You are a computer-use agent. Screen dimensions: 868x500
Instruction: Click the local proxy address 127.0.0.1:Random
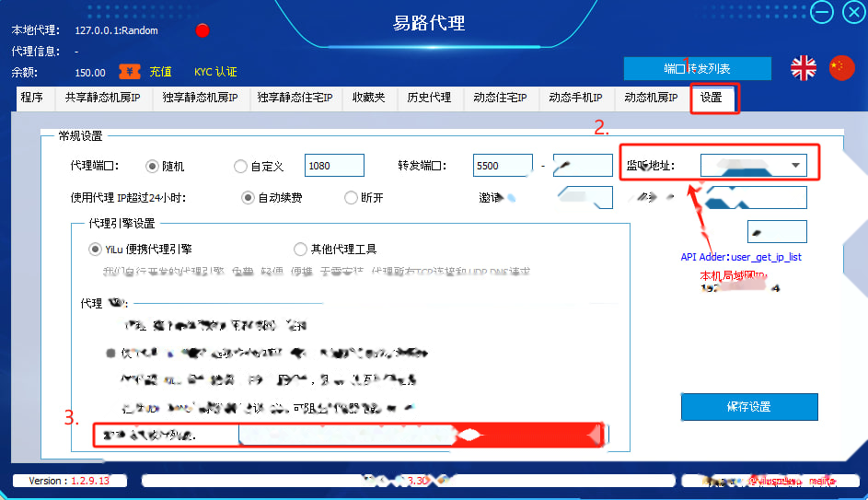click(116, 30)
